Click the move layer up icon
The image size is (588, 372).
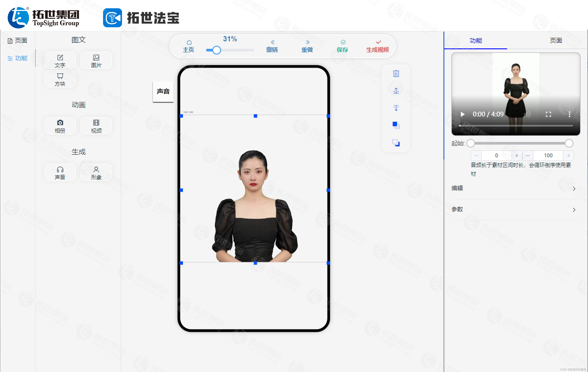pos(396,91)
